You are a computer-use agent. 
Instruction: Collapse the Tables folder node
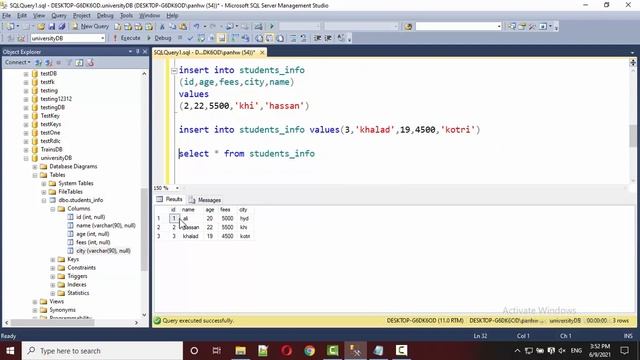35,175
